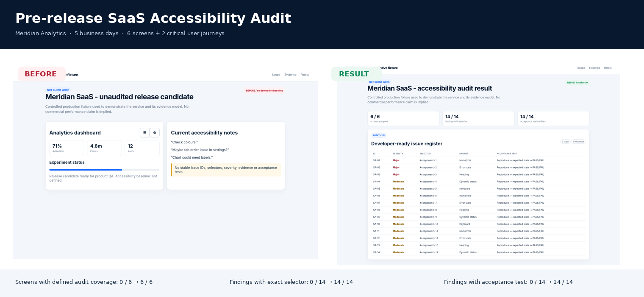Click NOT CLIENT WORK tag in Result panel
Viewport: 644px width, 297px height.
click(x=379, y=82)
